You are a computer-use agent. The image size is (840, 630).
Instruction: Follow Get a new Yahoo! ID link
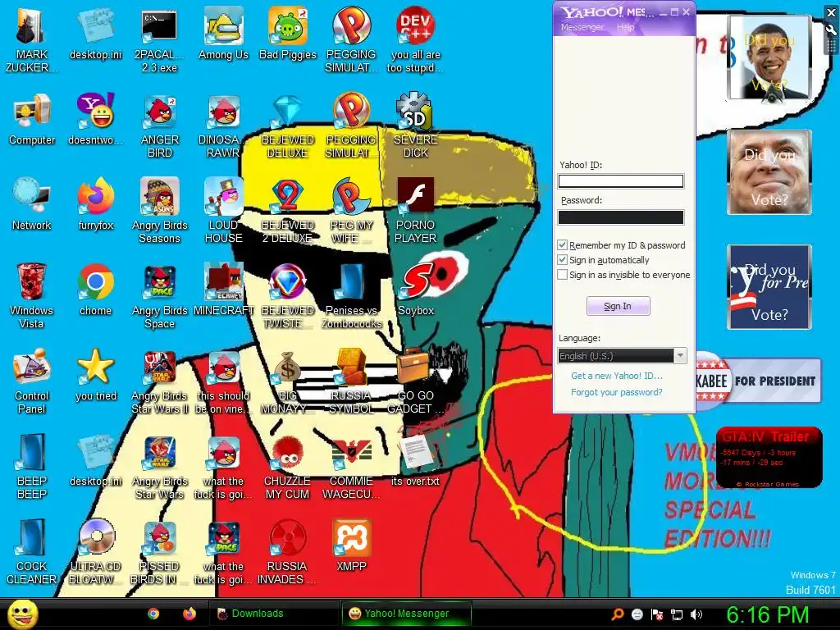[x=617, y=376]
